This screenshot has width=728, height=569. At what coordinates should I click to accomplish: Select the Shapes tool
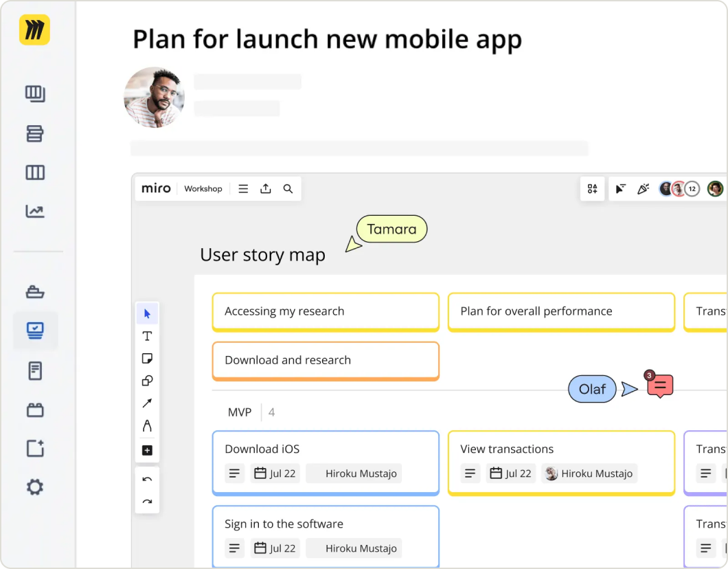[147, 381]
